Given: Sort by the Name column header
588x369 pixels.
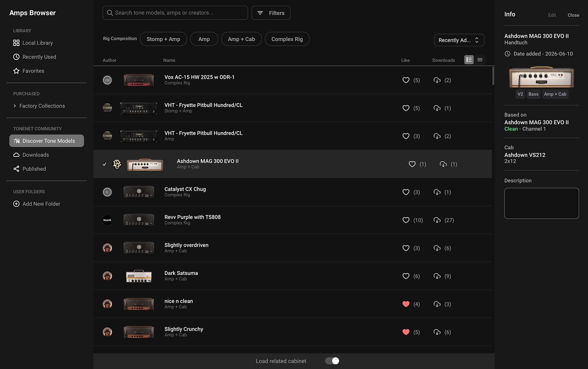Looking at the screenshot, I should (x=169, y=60).
